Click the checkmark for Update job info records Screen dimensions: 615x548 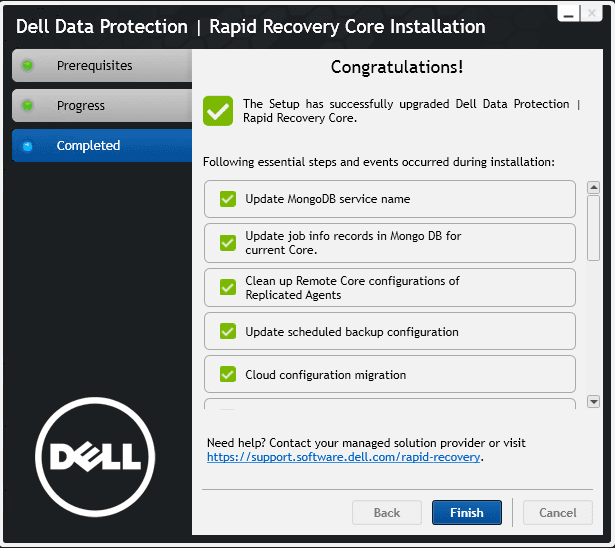(x=228, y=243)
